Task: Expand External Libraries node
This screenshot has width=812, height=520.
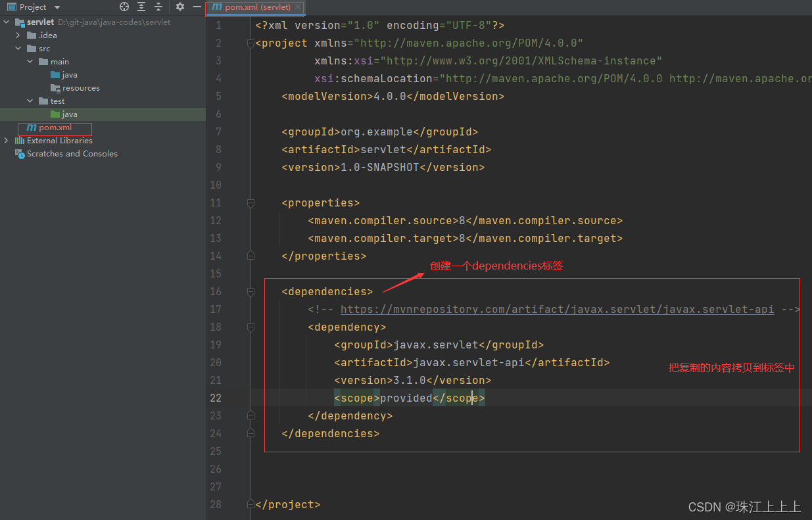Action: (7, 141)
